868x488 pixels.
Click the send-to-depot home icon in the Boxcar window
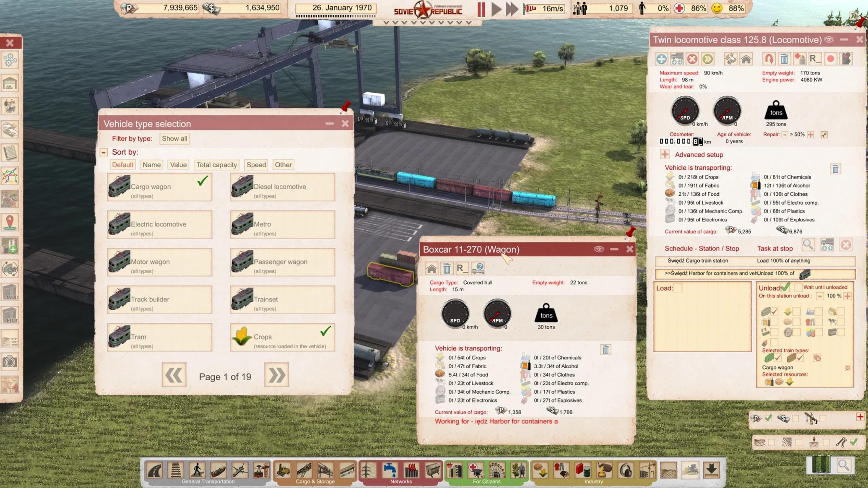(x=431, y=268)
